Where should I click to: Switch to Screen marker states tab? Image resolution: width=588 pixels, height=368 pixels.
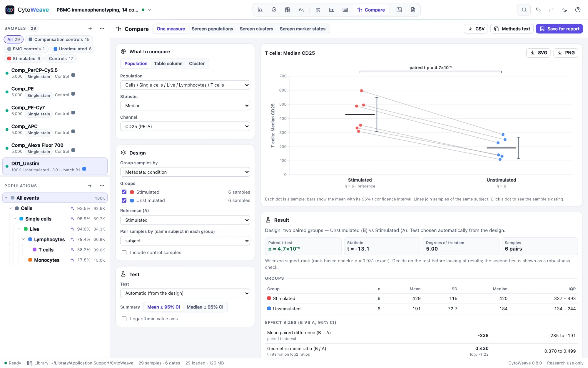(303, 29)
